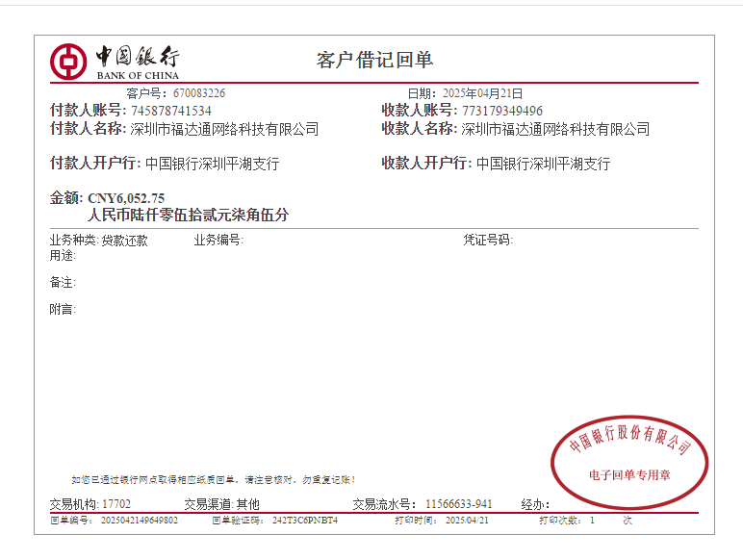Select the payee name 深圳市福达通网络科技有限公司
Viewport: 743px width, 560px height.
point(555,129)
